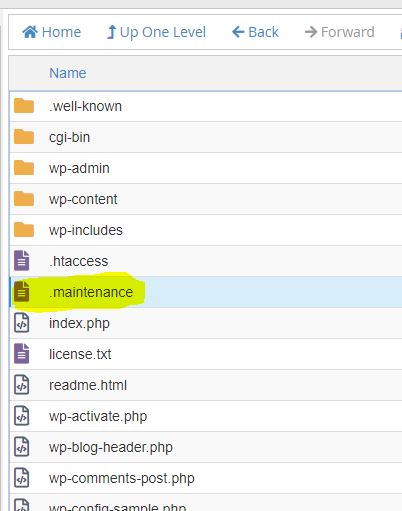Select the cgi-bin folder name
Viewport: 402px width, 511px height.
click(x=69, y=137)
